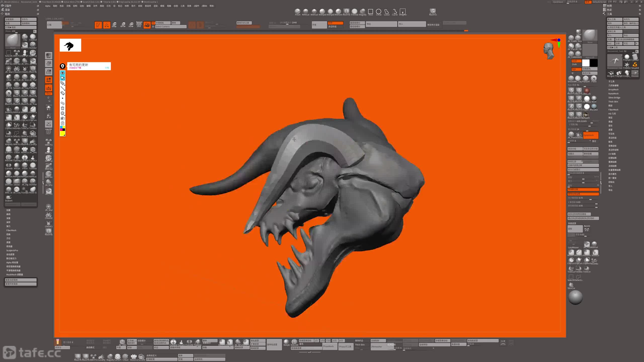Click the Select Camera field
The image size is (644, 362).
[x=171, y=27]
